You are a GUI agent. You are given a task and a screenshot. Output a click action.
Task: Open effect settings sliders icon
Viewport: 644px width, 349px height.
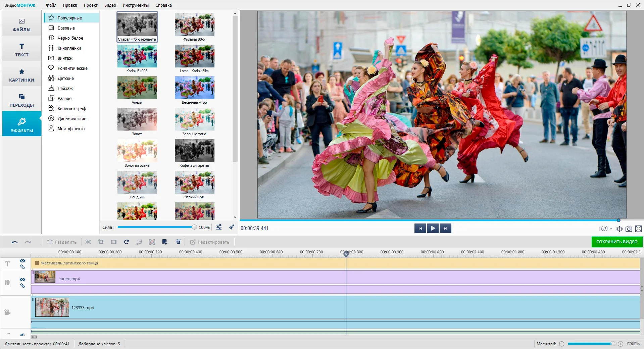pos(218,227)
